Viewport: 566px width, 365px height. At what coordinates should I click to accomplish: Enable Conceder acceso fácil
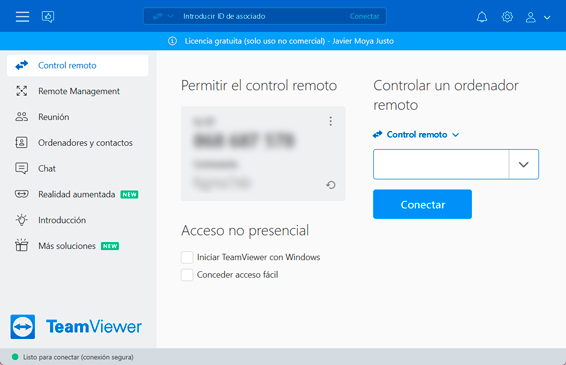[187, 275]
